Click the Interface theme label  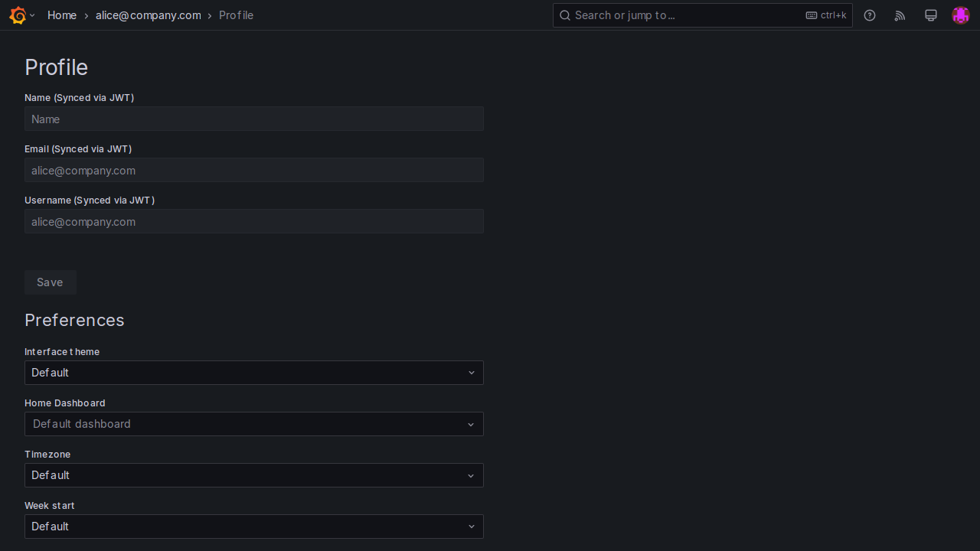pos(62,351)
